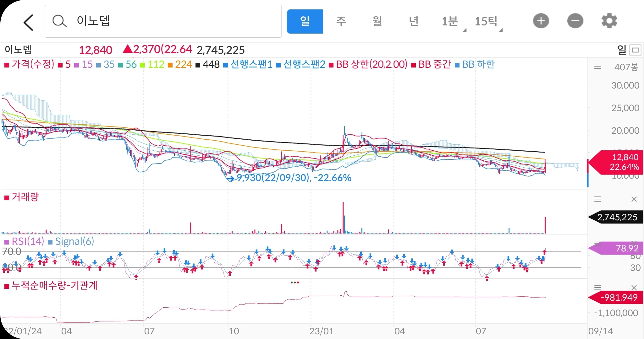This screenshot has width=644, height=339.
Task: Expand the 15틱 tick interval dropdown
Action: (488, 22)
